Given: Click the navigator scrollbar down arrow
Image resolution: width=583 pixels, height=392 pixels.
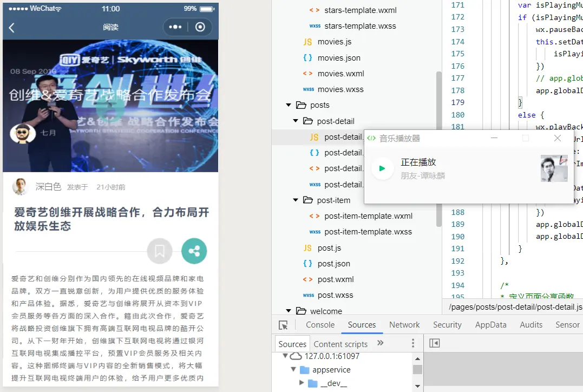Looking at the screenshot, I should pos(417,386).
